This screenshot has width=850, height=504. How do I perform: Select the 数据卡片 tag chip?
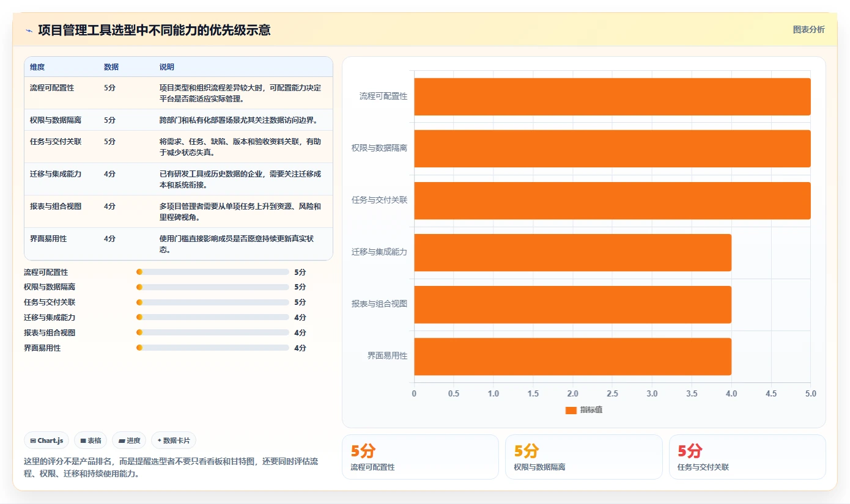[174, 440]
